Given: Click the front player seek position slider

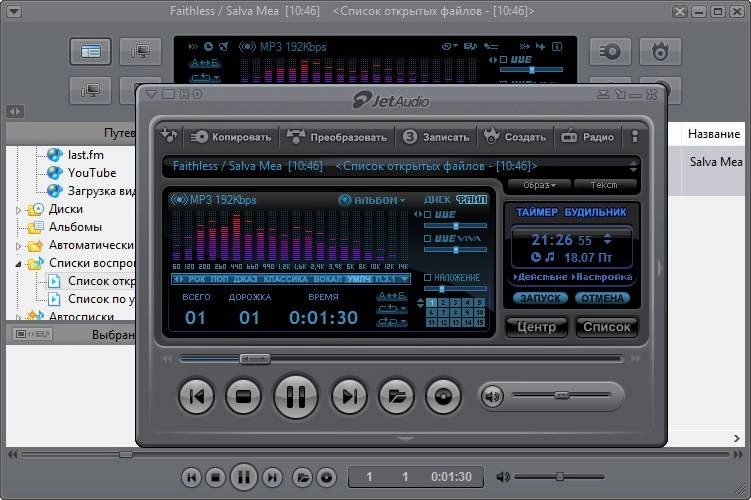Looking at the screenshot, I should coord(255,359).
